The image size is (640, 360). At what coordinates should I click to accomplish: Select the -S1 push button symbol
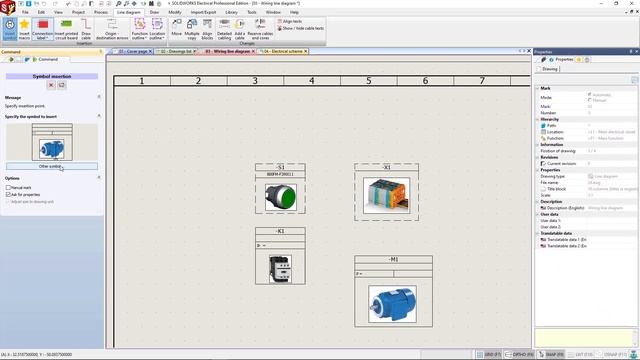(x=280, y=189)
